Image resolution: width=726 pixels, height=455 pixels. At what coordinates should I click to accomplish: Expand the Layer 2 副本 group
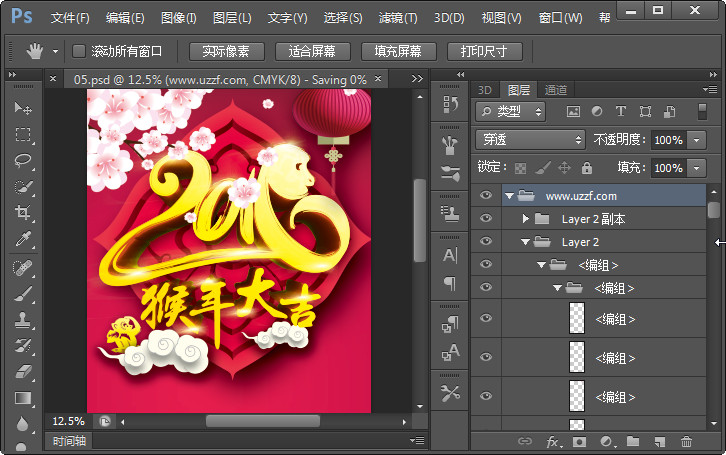[x=526, y=218]
